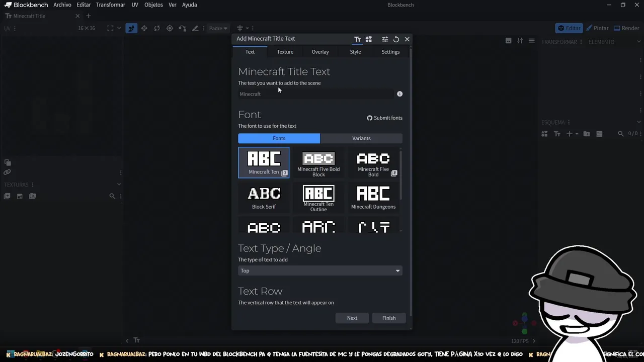Open the Transformar menu in menu bar
This screenshot has height=362, width=644.
click(x=111, y=5)
